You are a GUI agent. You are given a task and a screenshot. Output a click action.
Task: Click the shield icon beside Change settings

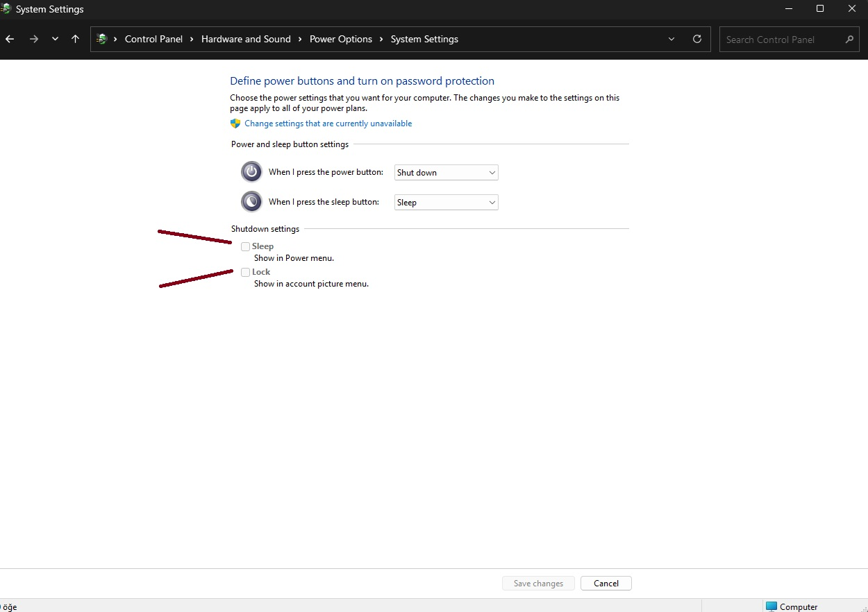click(235, 124)
